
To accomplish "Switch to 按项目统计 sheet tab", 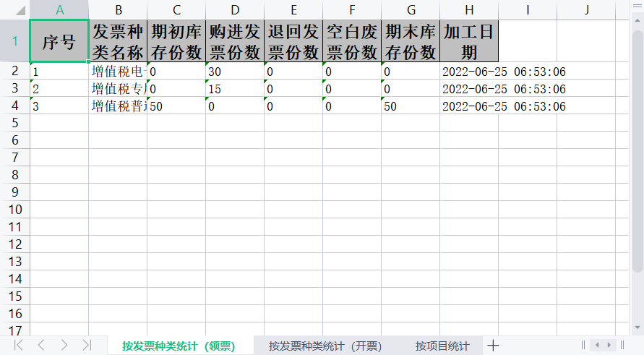I will (442, 346).
